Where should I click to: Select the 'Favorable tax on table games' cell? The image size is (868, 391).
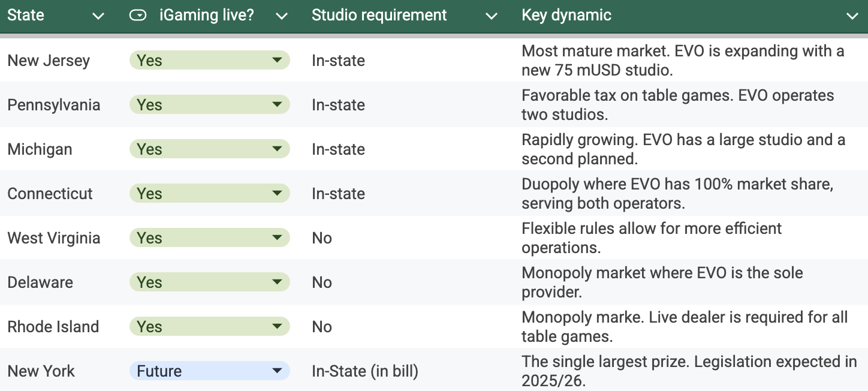(691, 105)
